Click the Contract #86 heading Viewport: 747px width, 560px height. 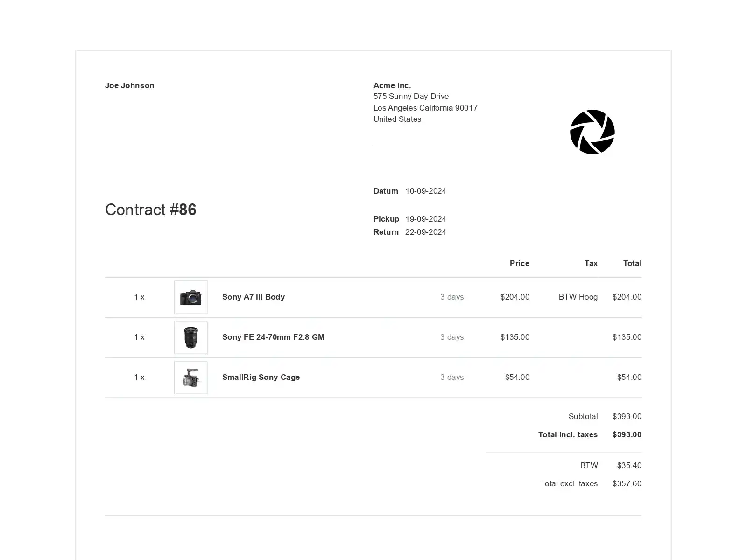click(x=150, y=210)
